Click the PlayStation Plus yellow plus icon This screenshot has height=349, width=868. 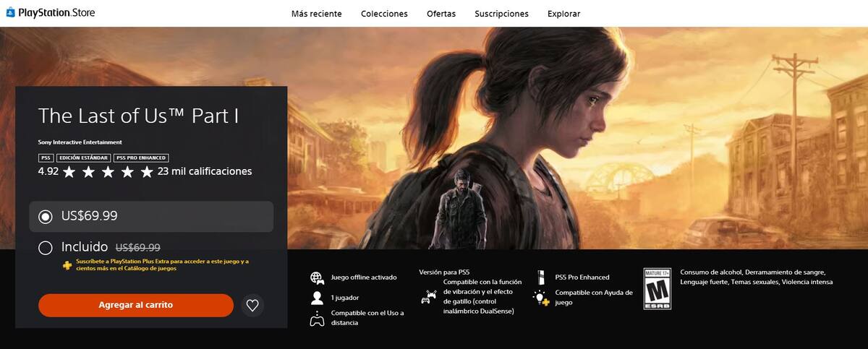coord(67,265)
